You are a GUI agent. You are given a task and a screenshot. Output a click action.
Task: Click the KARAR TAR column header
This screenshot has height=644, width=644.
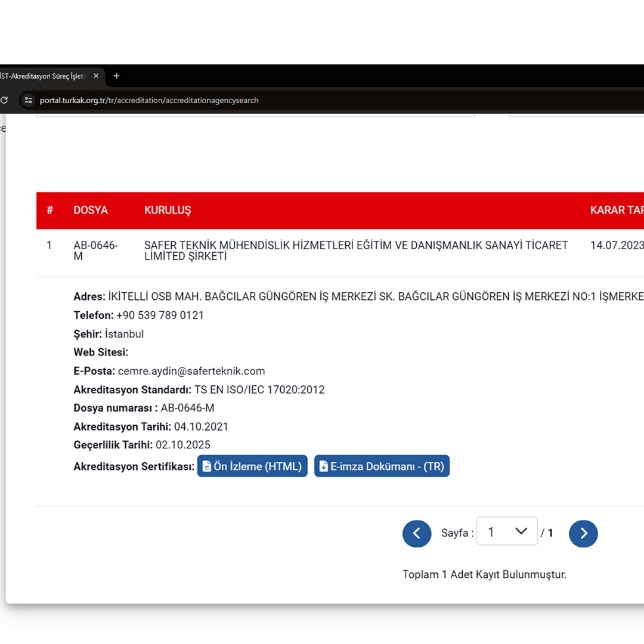[x=617, y=210]
